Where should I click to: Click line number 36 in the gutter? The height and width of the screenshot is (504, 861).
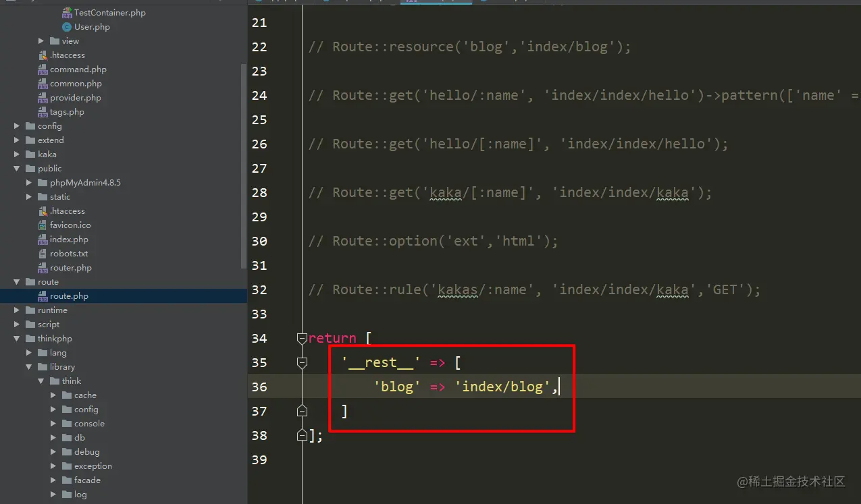click(259, 387)
